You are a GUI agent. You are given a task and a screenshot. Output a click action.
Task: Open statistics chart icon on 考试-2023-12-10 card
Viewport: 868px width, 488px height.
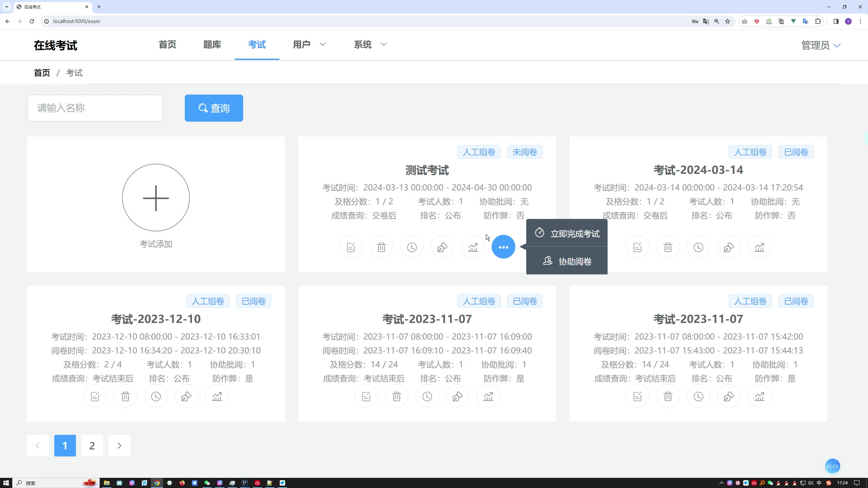tap(217, 396)
